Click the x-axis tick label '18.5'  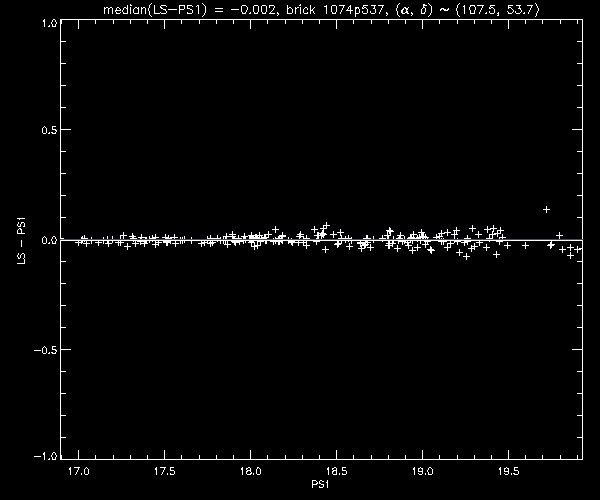336,471
